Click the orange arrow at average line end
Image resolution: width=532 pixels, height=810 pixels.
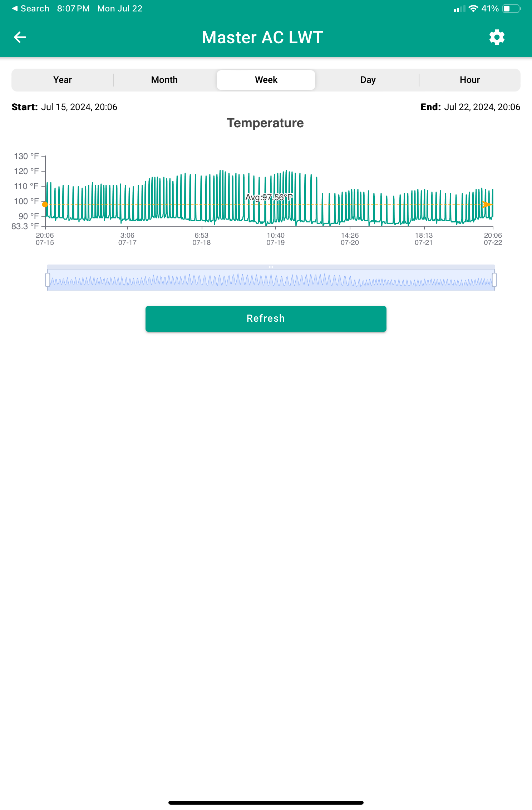(x=487, y=204)
